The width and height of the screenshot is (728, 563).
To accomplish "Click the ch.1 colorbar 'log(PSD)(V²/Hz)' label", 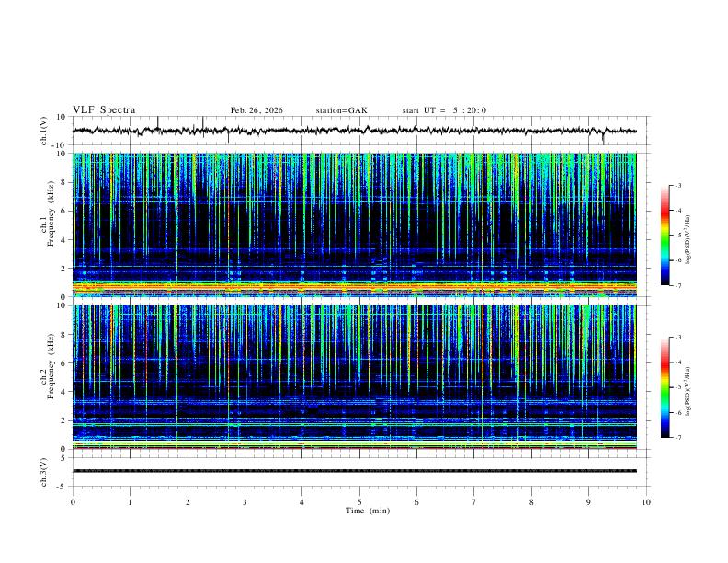I will click(688, 239).
